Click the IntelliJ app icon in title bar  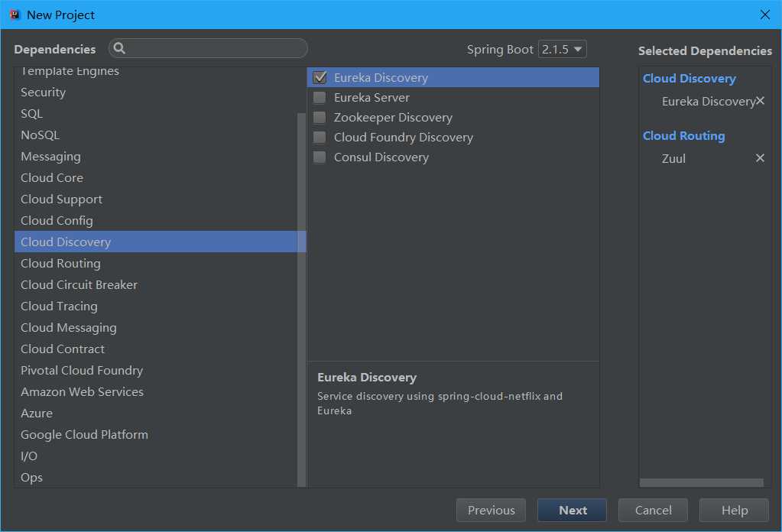(15, 15)
